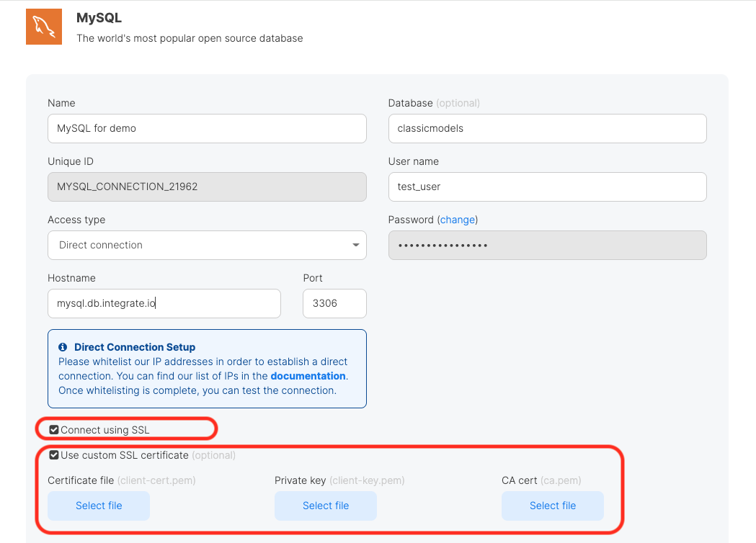This screenshot has height=543, width=756.
Task: Click the masked Password field
Action: (547, 245)
